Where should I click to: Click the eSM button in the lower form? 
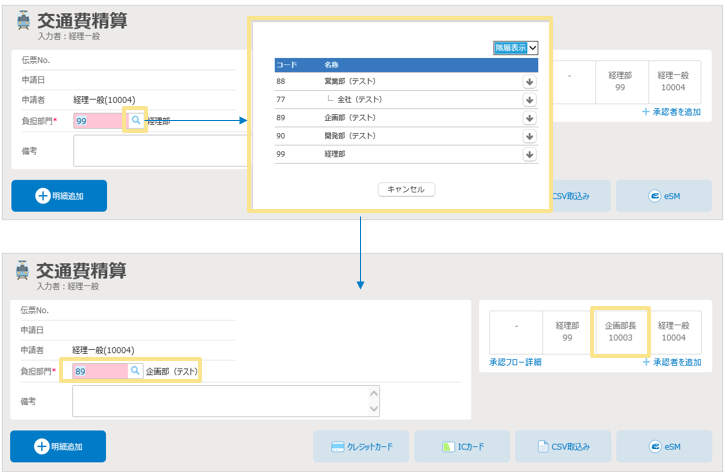point(663,446)
